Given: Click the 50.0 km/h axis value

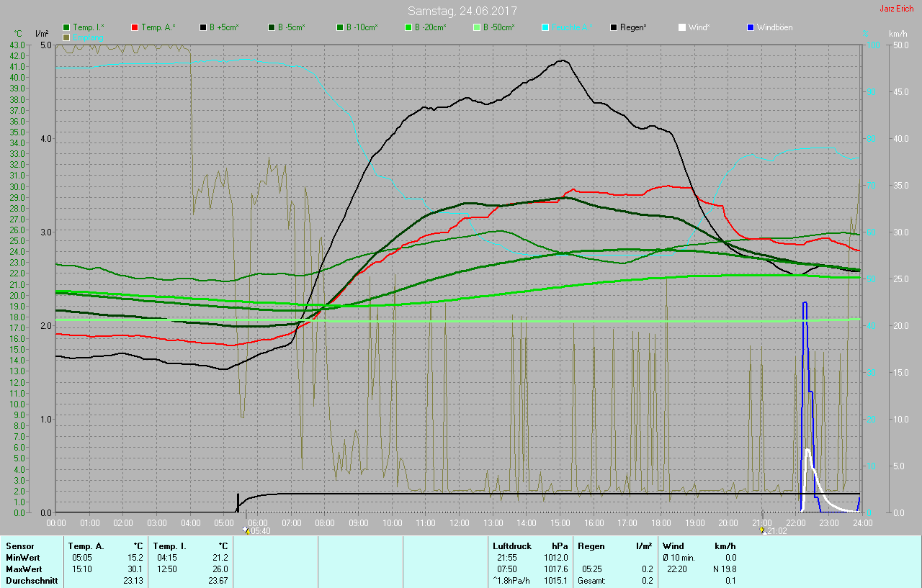Looking at the screenshot, I should pos(900,45).
